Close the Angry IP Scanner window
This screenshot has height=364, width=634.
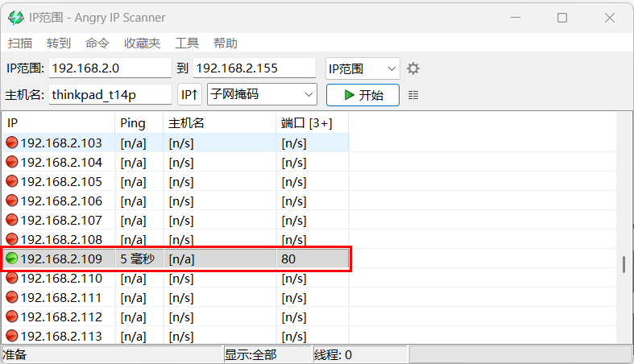tap(610, 18)
